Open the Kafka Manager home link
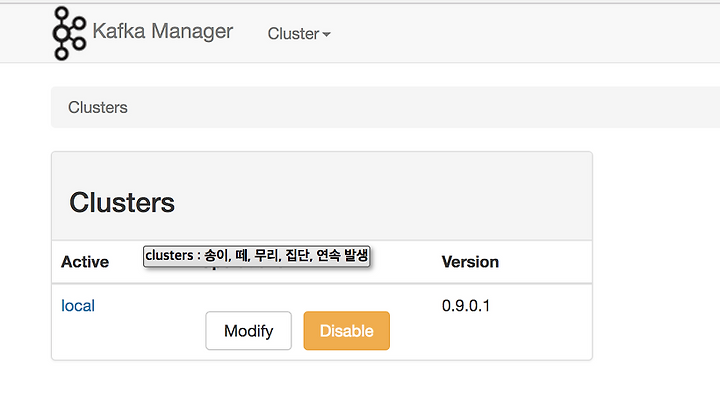 163,32
